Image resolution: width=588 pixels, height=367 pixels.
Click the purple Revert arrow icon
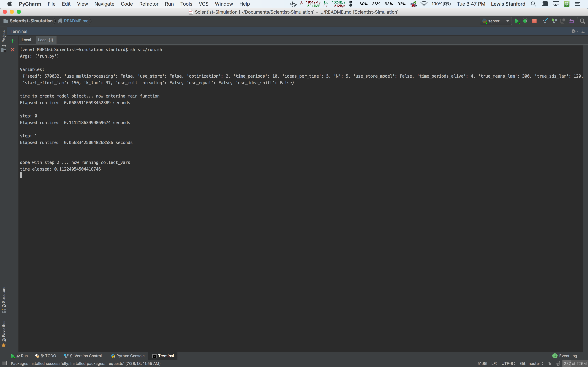[x=572, y=21]
